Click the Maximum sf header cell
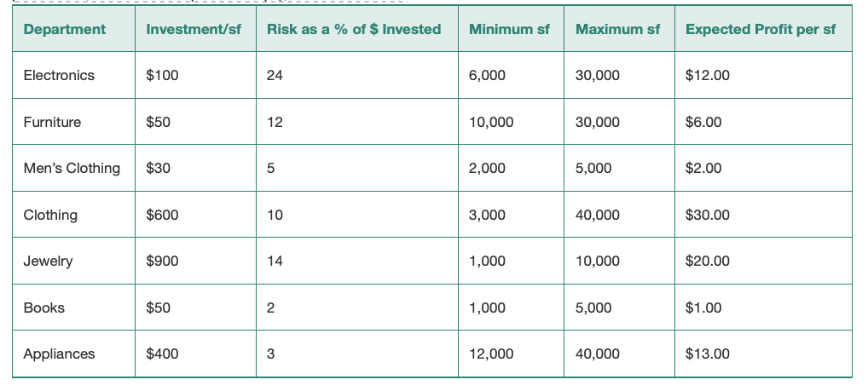The width and height of the screenshot is (868, 391). coord(617,29)
